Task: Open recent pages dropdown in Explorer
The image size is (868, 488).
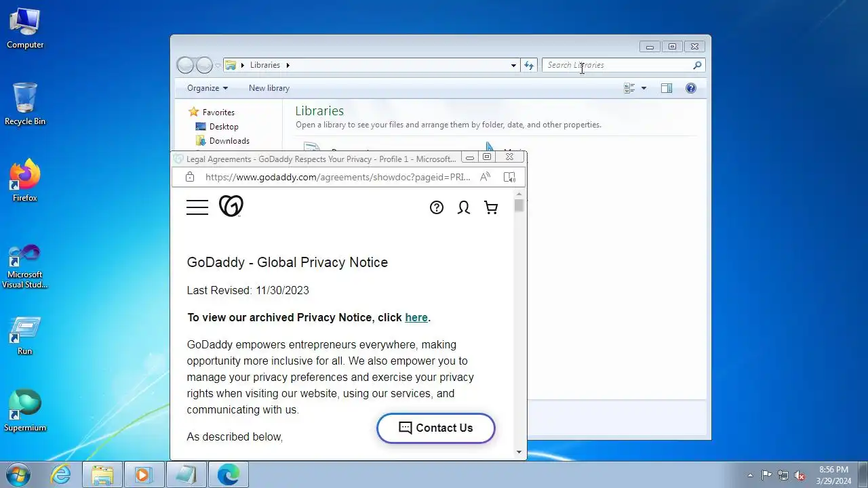Action: tap(218, 66)
